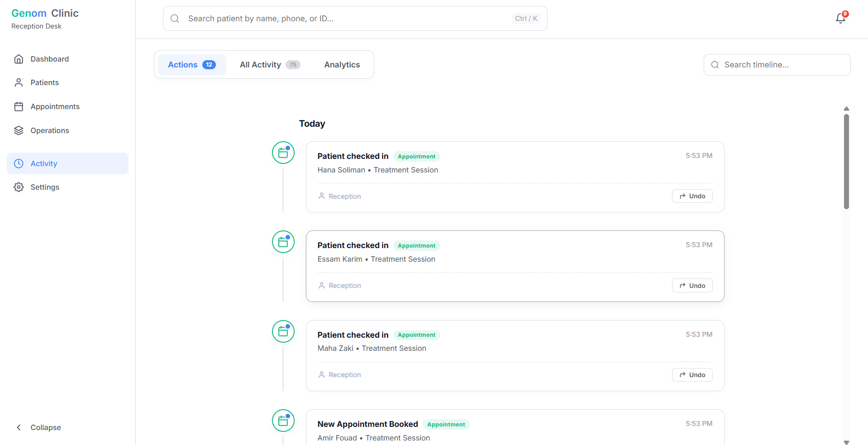Click Appointment tag on Amir Fouad card
Viewport: 868px width, 445px height.
pos(446,424)
